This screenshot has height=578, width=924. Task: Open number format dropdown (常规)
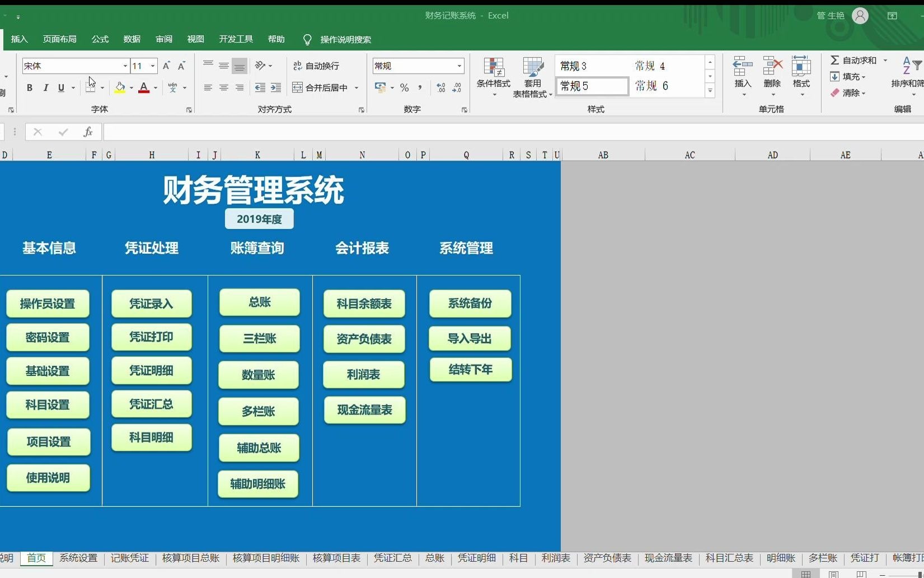click(x=459, y=66)
